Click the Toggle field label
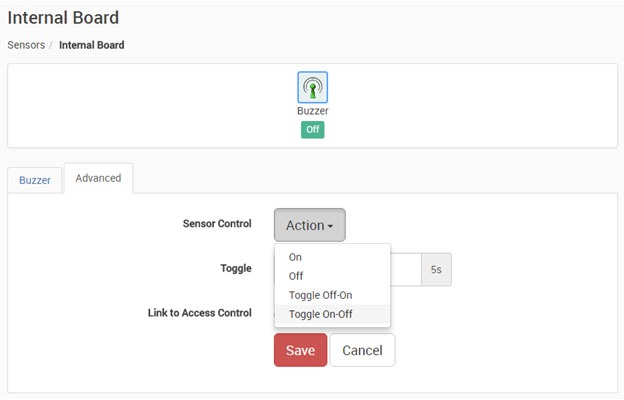624x400 pixels. [236, 268]
